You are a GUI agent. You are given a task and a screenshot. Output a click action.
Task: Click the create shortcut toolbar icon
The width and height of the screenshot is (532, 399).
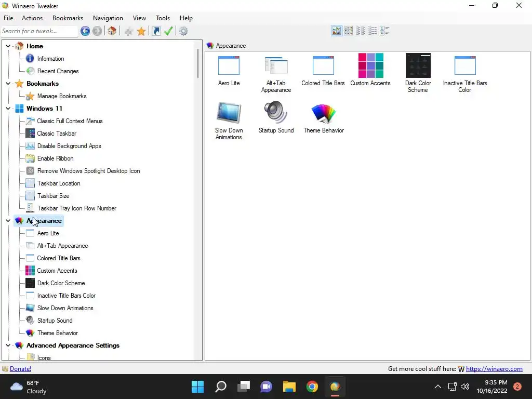[156, 31]
